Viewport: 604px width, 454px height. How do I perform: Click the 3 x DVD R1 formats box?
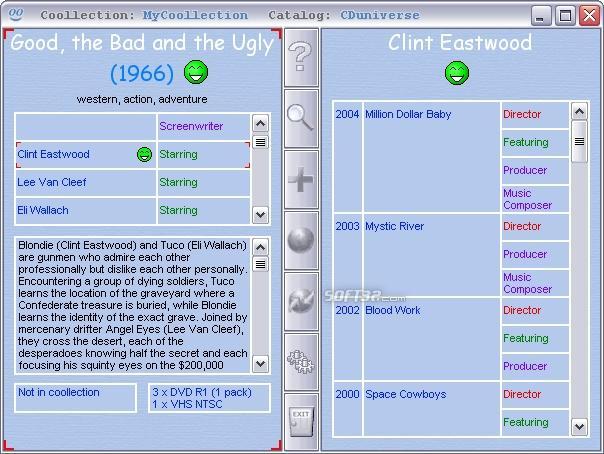(209, 398)
